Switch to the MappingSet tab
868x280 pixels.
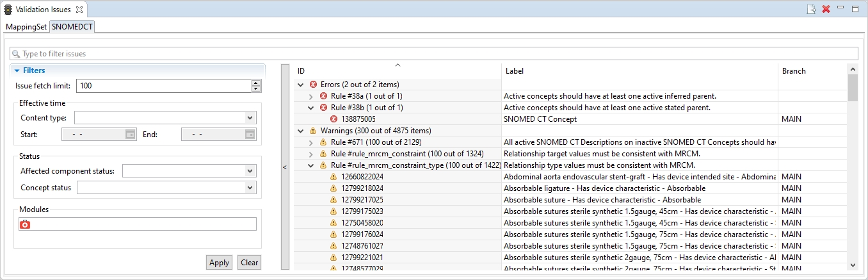coord(26,27)
